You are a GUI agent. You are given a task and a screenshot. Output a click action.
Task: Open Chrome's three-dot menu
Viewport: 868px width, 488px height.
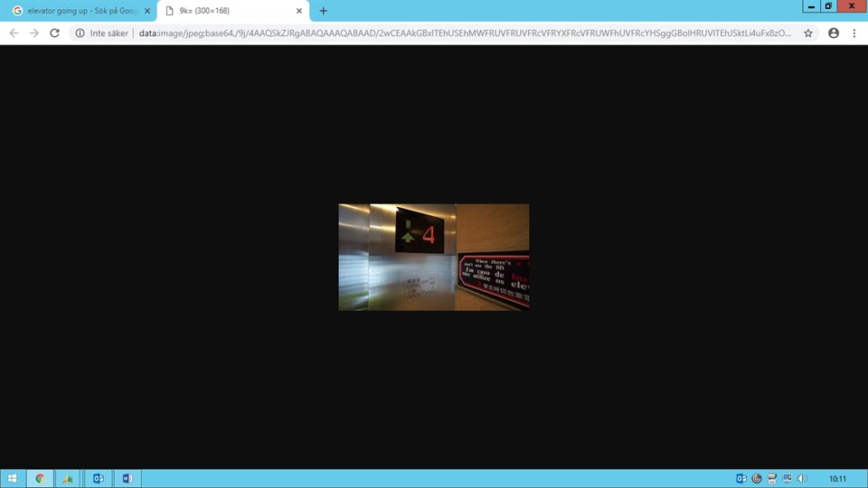coord(854,33)
